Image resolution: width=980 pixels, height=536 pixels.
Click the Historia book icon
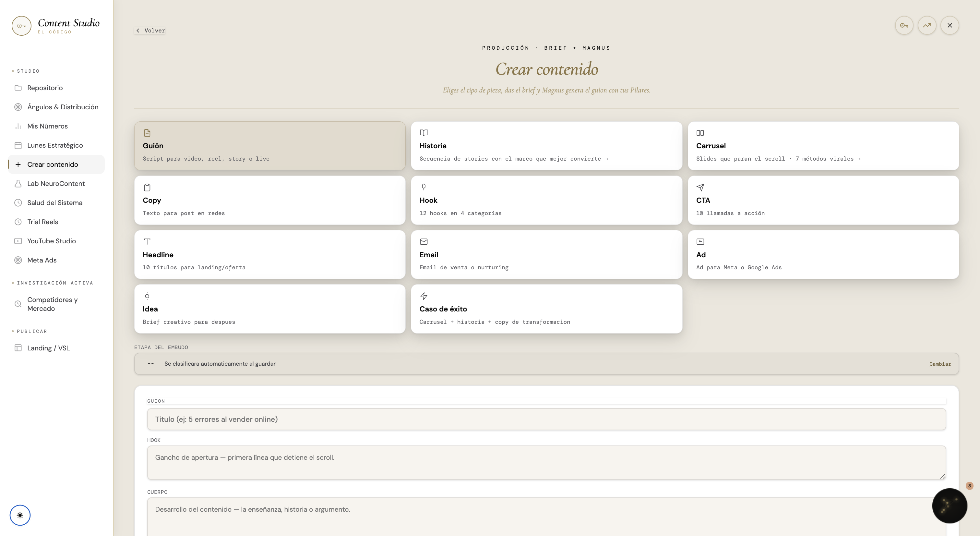[424, 133]
